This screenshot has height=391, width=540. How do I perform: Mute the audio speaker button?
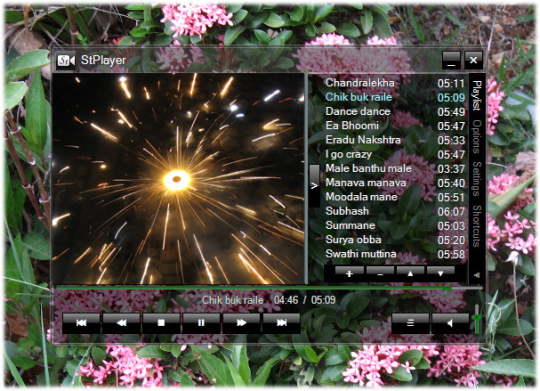(450, 323)
